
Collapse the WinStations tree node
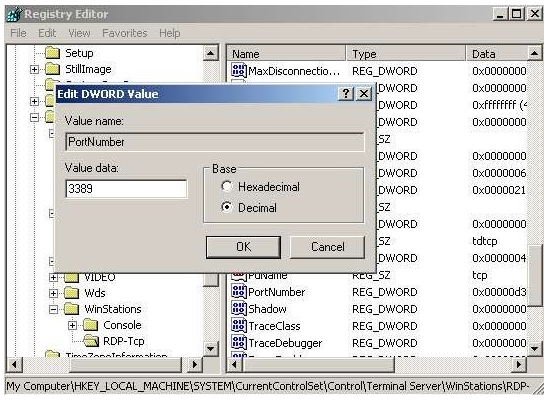point(53,309)
